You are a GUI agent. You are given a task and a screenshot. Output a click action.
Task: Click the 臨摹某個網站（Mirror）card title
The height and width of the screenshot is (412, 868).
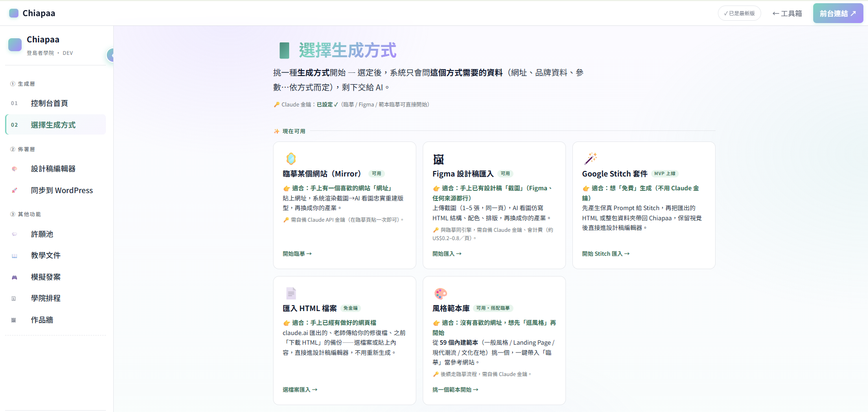click(x=323, y=174)
